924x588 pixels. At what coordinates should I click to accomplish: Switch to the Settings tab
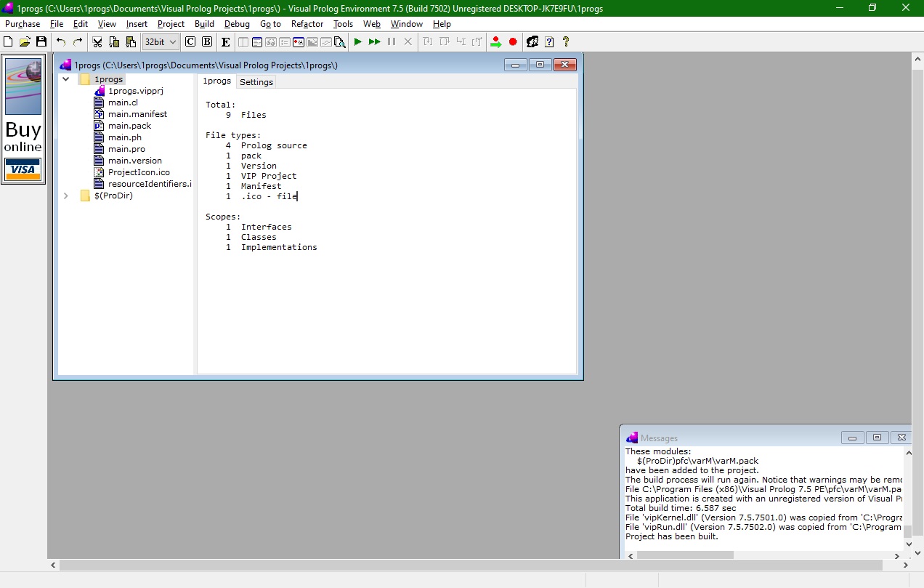[256, 82]
